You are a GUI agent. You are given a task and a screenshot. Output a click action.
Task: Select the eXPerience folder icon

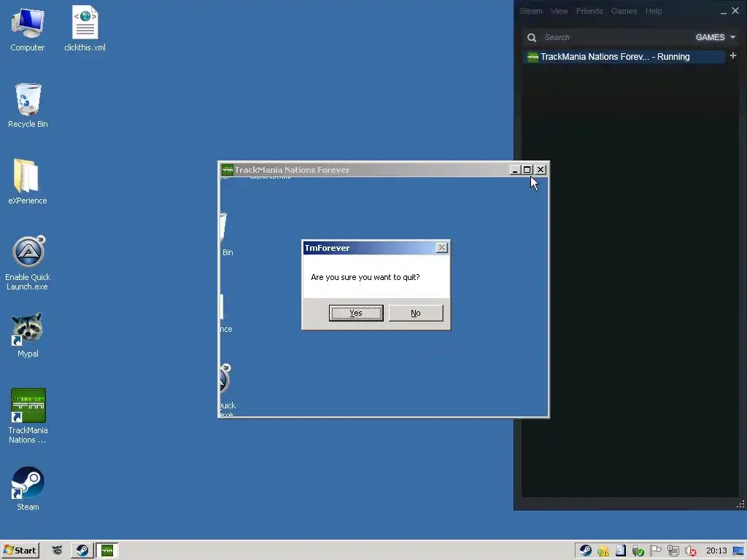(x=27, y=182)
